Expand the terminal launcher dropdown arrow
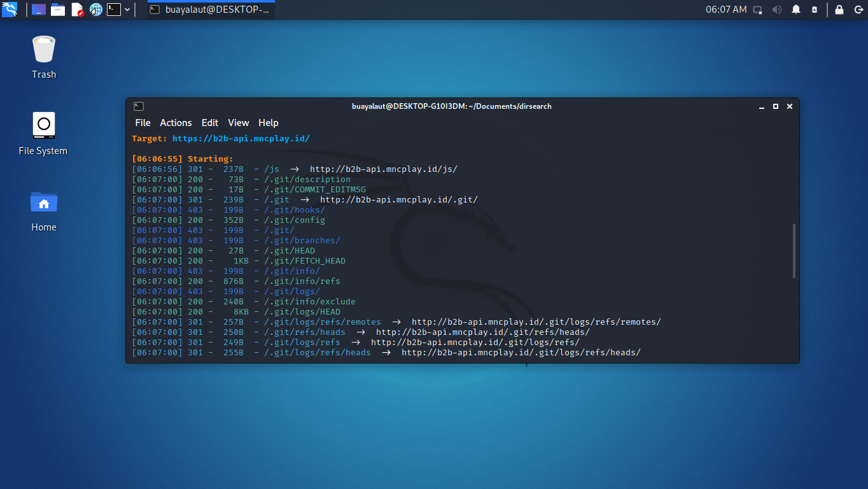 127,10
